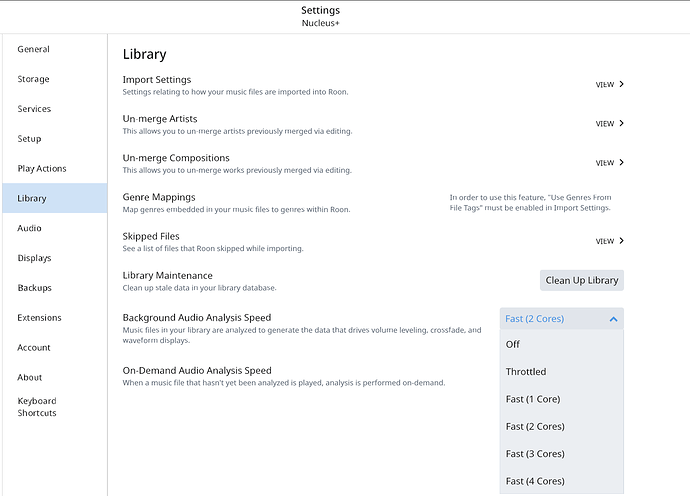Click chevron arrow in Skipped Files row

[621, 241]
